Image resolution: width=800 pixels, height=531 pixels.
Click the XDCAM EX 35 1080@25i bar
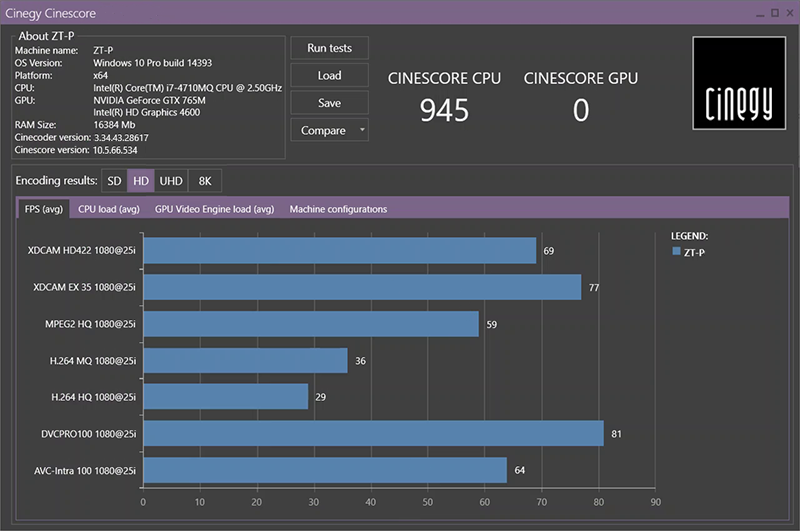tap(362, 287)
